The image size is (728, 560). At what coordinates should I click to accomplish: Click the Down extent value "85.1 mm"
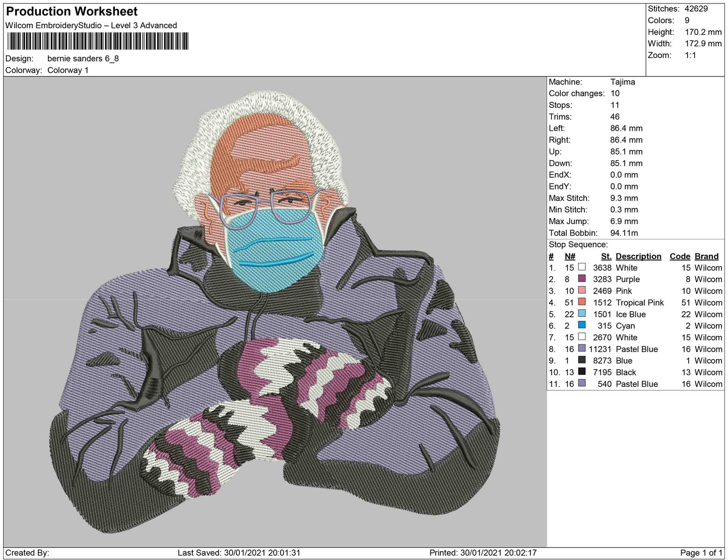click(x=627, y=163)
